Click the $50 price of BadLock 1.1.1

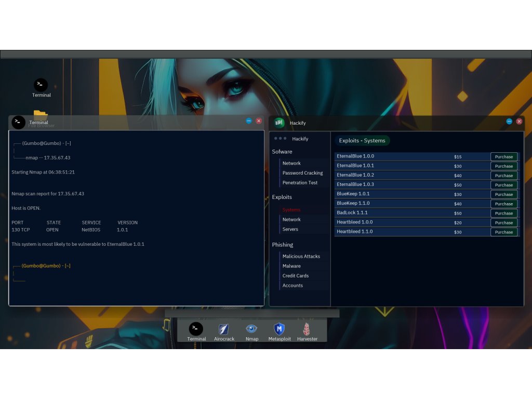(458, 214)
